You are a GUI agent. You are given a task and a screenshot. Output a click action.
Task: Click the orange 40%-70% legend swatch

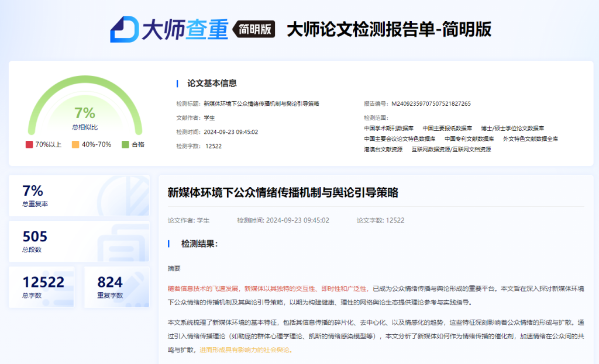pos(75,144)
